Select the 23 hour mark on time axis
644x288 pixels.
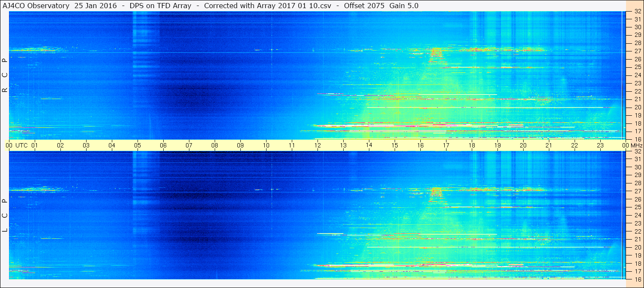[600, 145]
